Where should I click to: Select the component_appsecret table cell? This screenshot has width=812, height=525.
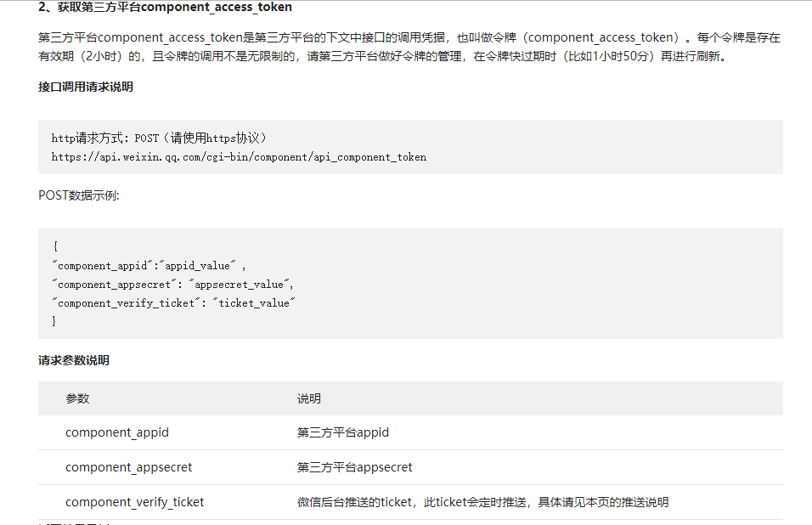point(128,467)
